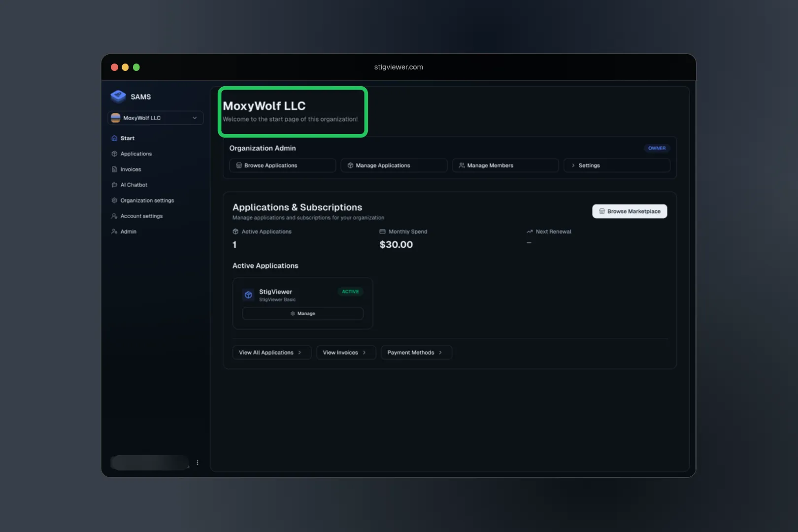Open the MoxyWolf LLC organization dropdown
Screen dimensions: 798x532
coord(155,118)
